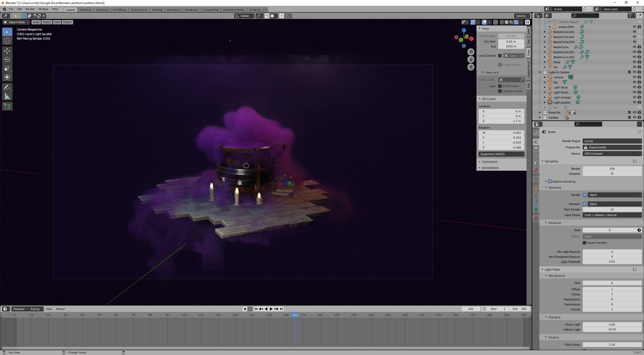Switch to Shading workspace tab
The width and height of the screenshot is (644, 355).
[x=157, y=10]
